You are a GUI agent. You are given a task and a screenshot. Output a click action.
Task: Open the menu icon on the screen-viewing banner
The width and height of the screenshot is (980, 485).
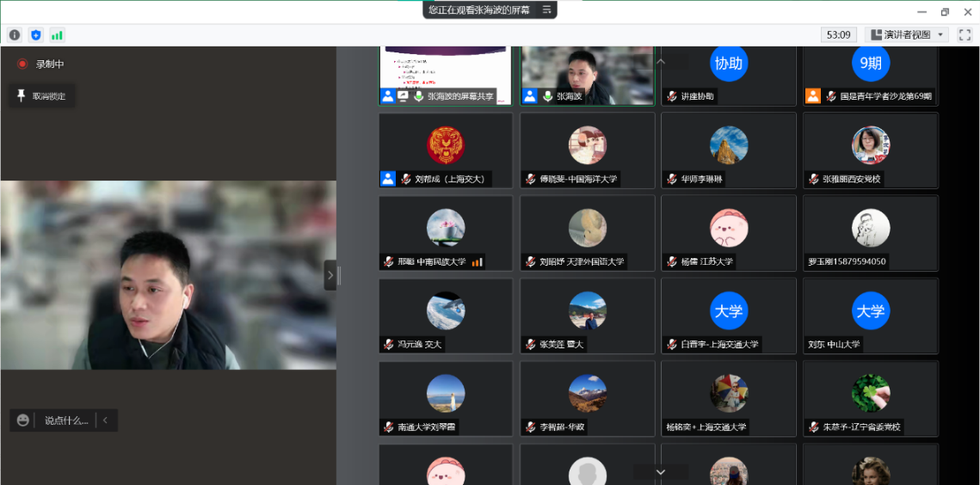coord(547,9)
